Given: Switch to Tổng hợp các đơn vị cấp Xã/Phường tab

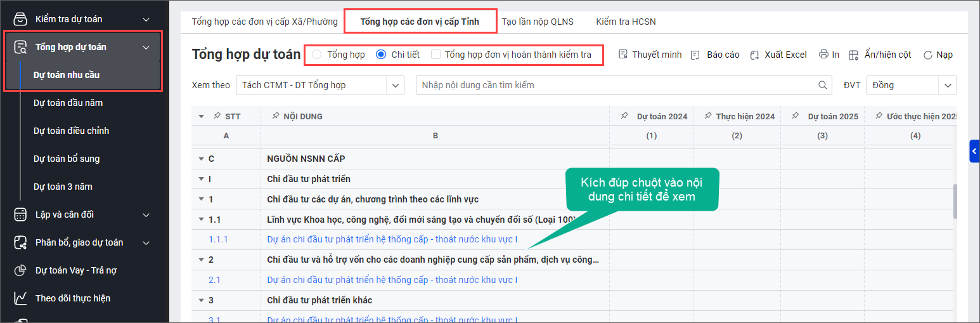Looking at the screenshot, I should (264, 22).
